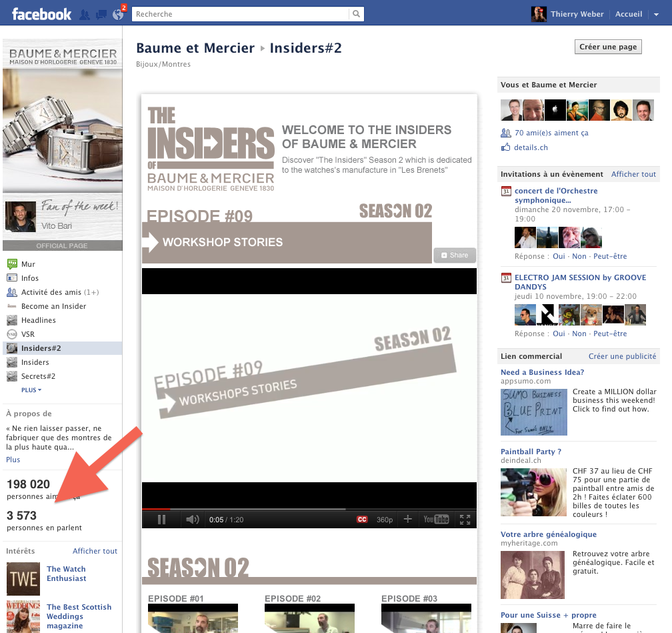Screen dimensions: 672x633
Task: Open The Best Scottish Weddings magazine
Action: (x=79, y=616)
